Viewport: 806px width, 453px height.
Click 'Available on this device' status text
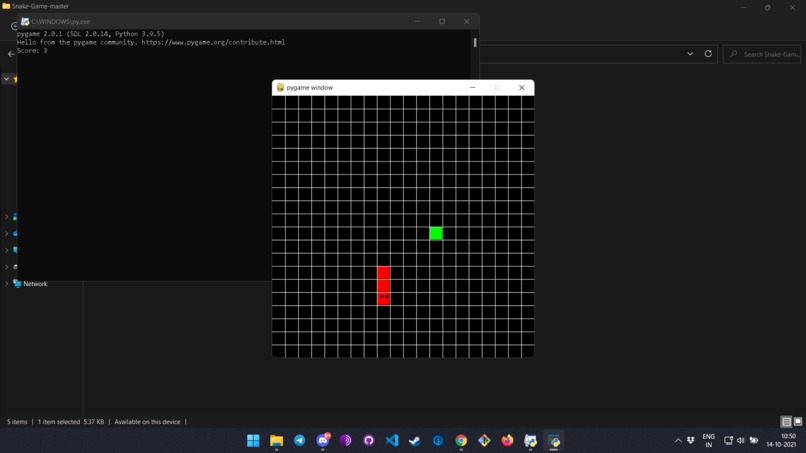(x=148, y=422)
